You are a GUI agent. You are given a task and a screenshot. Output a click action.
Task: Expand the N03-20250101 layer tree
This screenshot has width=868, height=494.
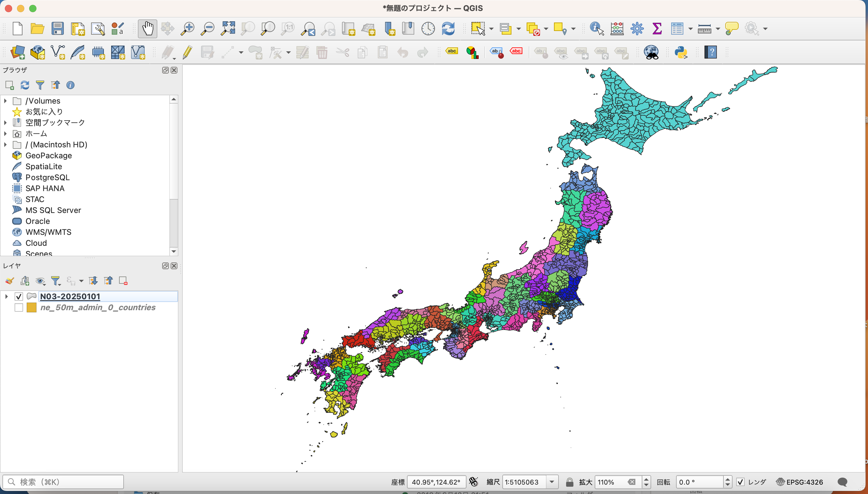(6, 297)
